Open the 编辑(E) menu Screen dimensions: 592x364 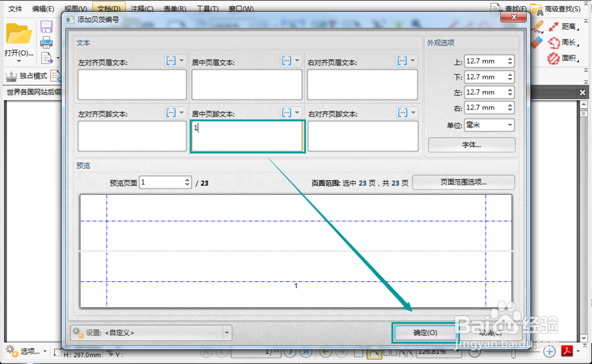(x=43, y=8)
